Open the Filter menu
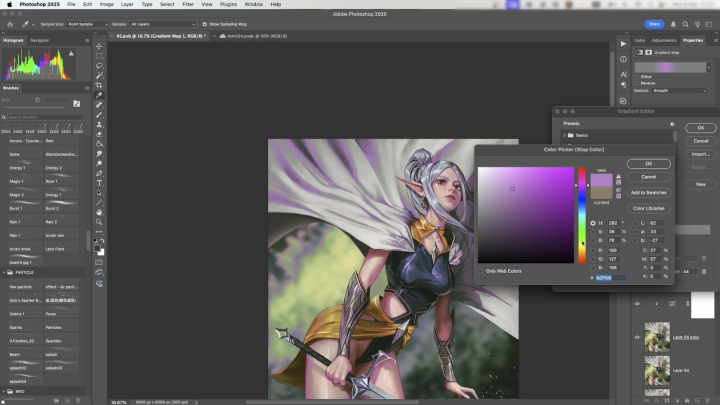The image size is (720, 405). 188,4
